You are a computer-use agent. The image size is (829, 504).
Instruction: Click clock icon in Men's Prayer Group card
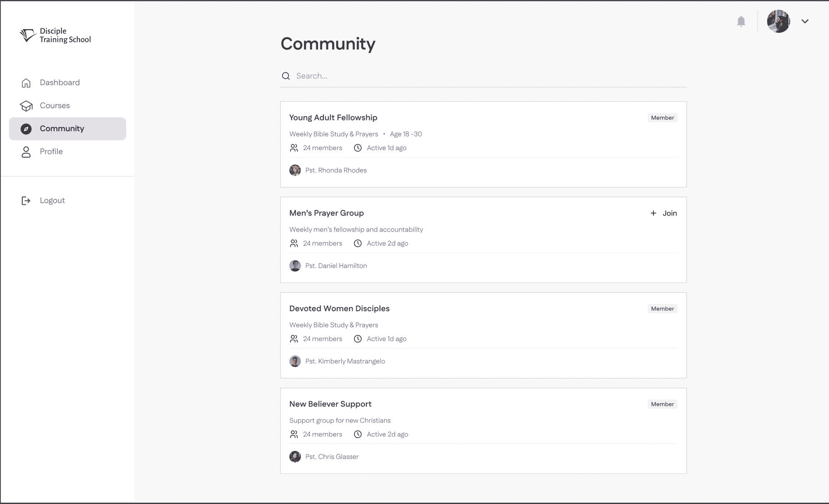click(358, 243)
